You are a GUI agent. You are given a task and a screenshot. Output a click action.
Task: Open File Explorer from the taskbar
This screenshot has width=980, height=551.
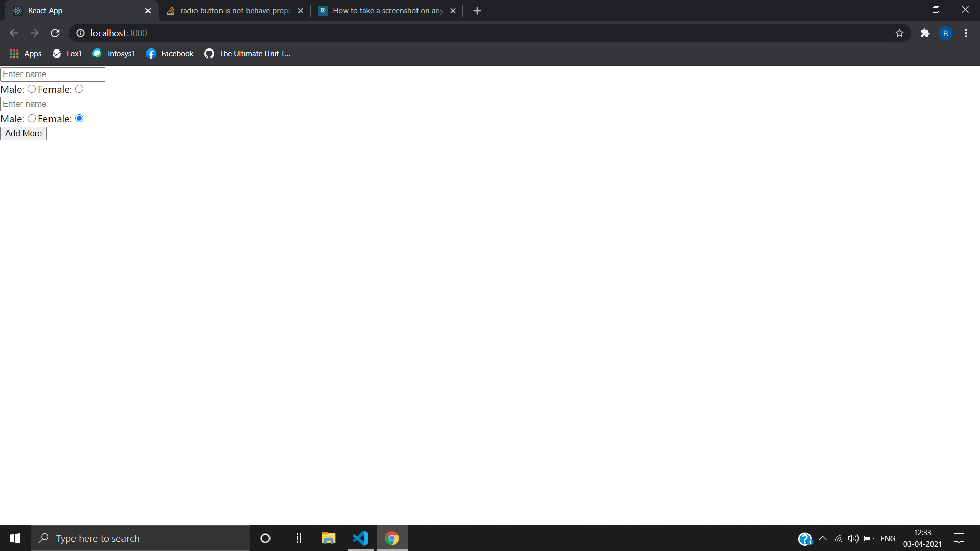(328, 538)
